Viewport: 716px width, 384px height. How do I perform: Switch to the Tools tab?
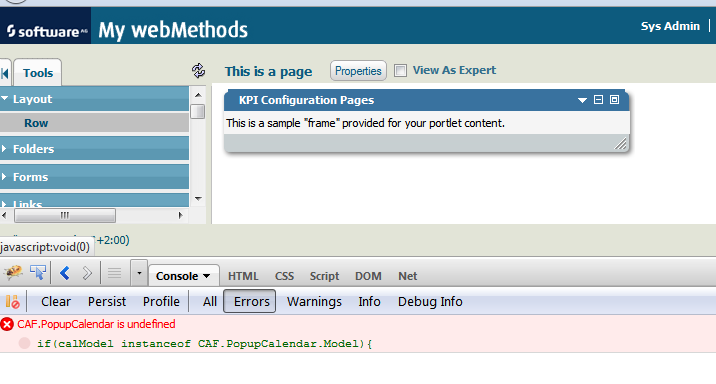coord(38,73)
